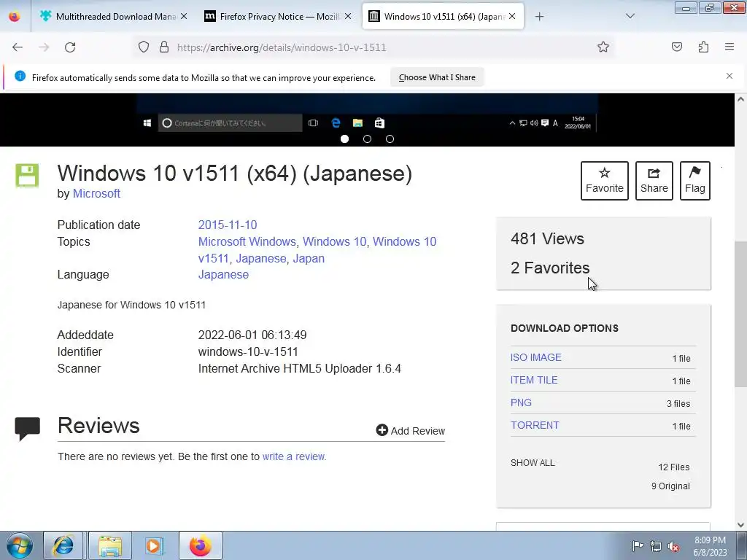Viewport: 747px width, 560px height.
Task: Open the Windows Start orb
Action: coord(19,545)
